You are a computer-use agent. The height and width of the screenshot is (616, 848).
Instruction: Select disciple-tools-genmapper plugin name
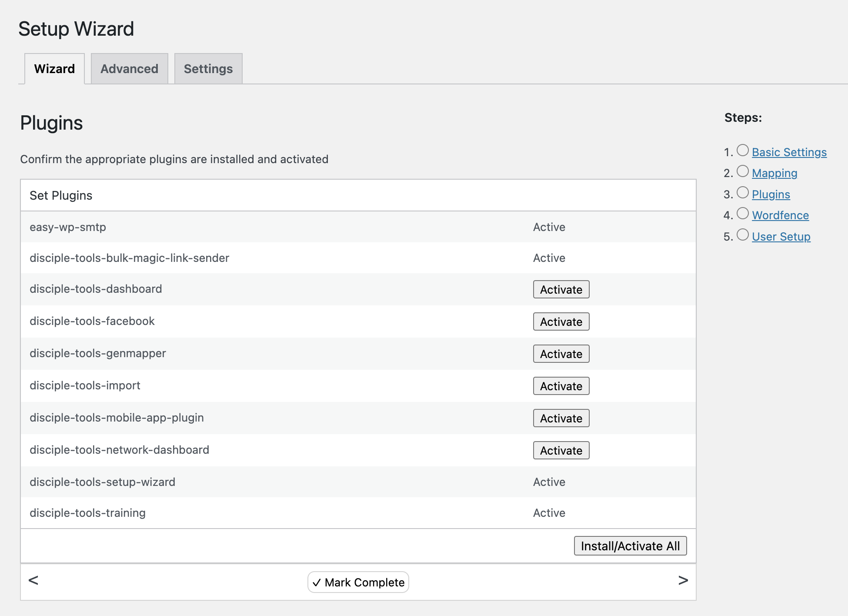point(98,353)
